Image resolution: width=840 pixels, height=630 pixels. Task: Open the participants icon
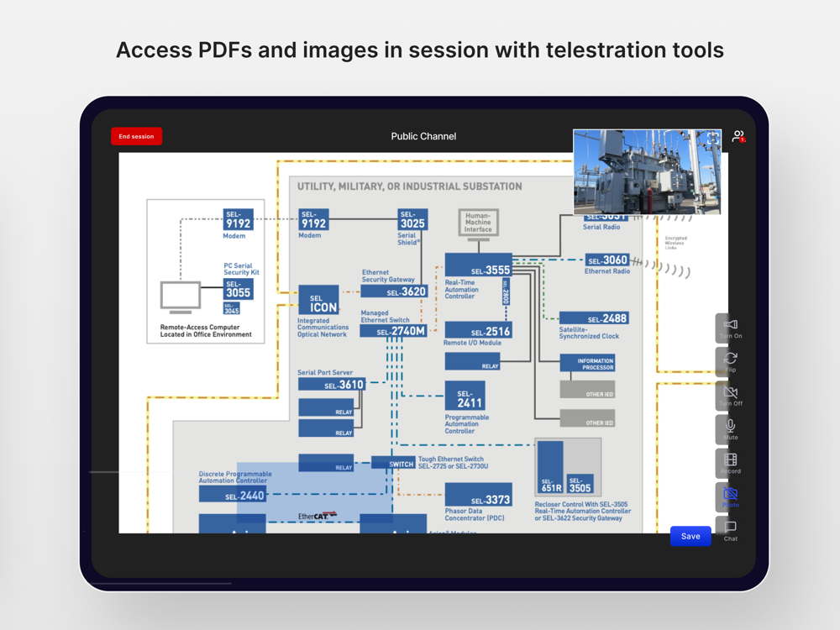coord(738,136)
